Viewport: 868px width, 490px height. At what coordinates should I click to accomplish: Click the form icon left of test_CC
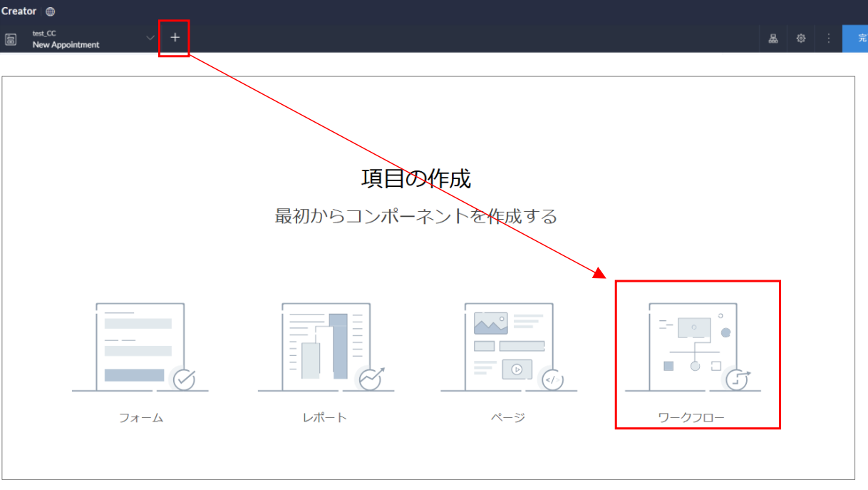pos(11,39)
